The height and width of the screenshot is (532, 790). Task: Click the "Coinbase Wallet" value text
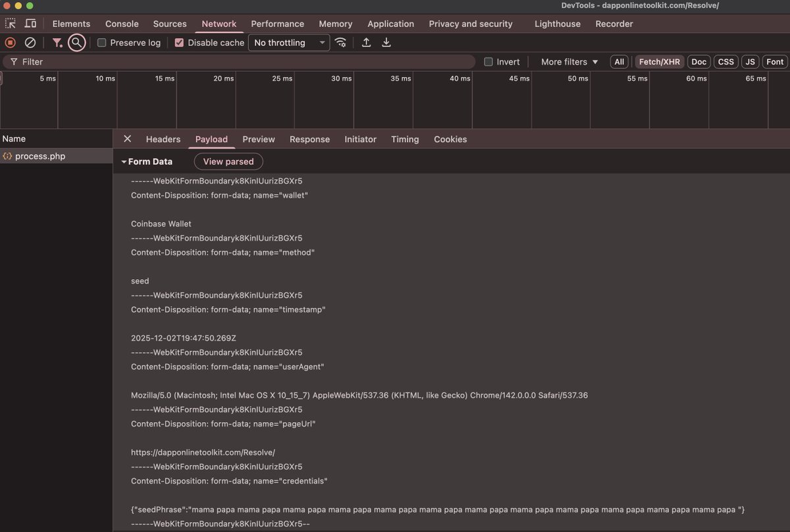click(161, 224)
